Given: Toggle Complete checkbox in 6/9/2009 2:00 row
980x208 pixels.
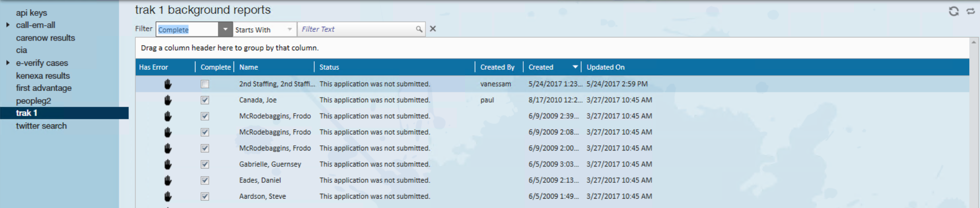Looking at the screenshot, I should point(205,148).
